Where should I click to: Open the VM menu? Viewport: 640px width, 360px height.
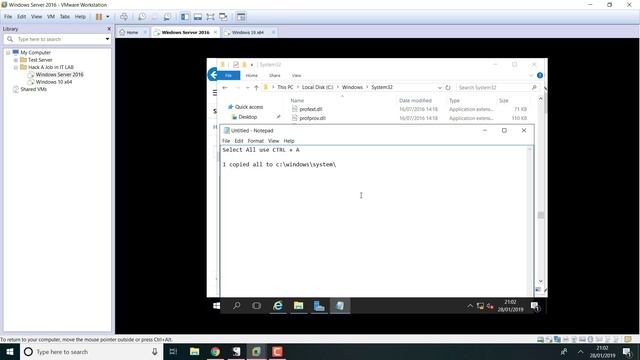51,17
